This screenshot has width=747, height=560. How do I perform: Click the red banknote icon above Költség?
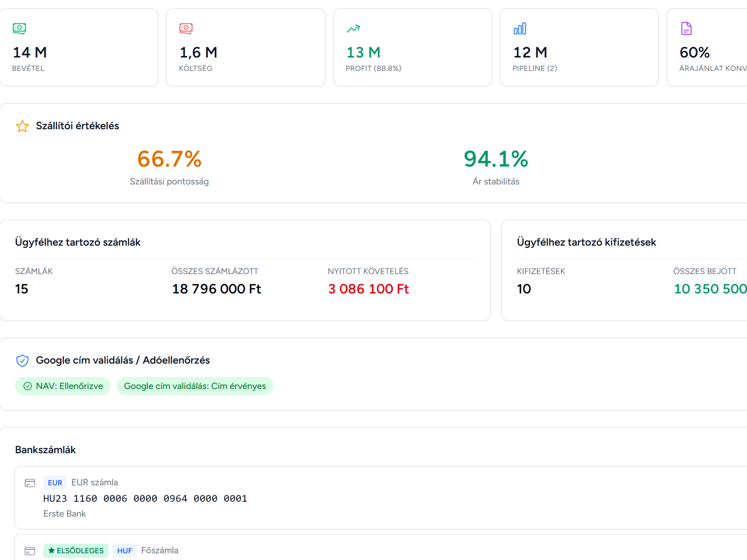(186, 28)
